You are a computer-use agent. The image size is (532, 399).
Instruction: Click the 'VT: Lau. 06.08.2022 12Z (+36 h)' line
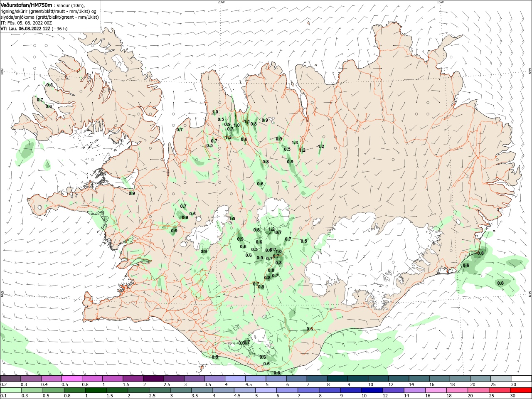coord(34,29)
